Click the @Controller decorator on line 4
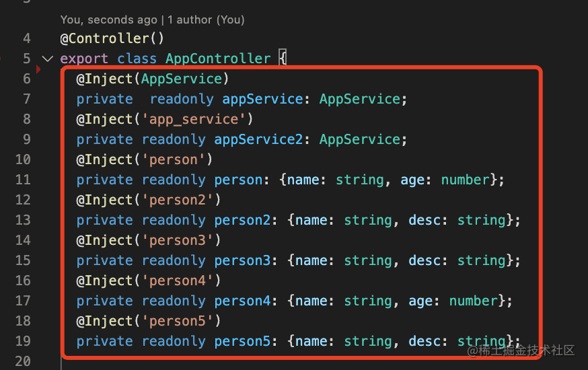 coord(112,38)
